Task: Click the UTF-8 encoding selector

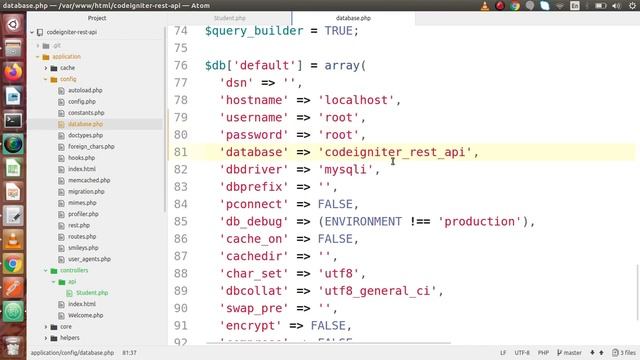Action: 522,353
